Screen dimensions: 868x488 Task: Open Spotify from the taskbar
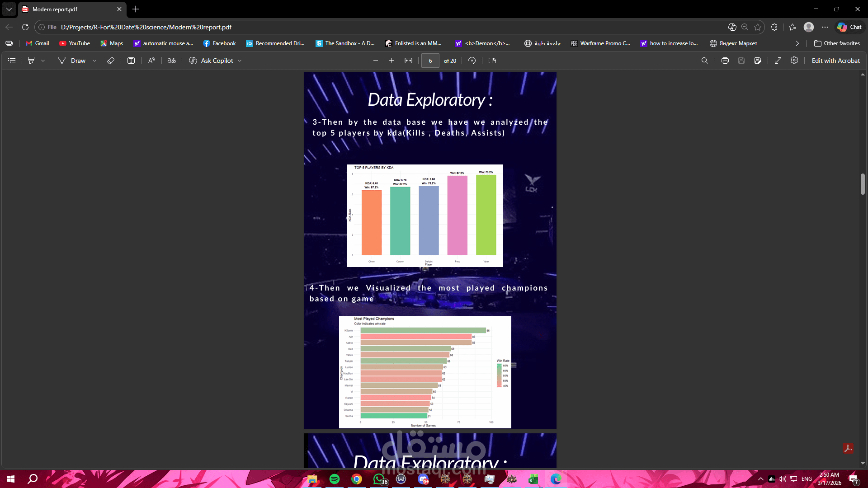[x=335, y=479]
